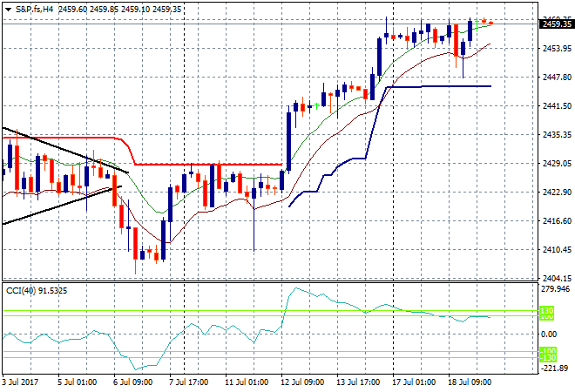Click the CCI(40) 91.5325 indicator label
Image resolution: width=575 pixels, height=392 pixels.
(37, 291)
